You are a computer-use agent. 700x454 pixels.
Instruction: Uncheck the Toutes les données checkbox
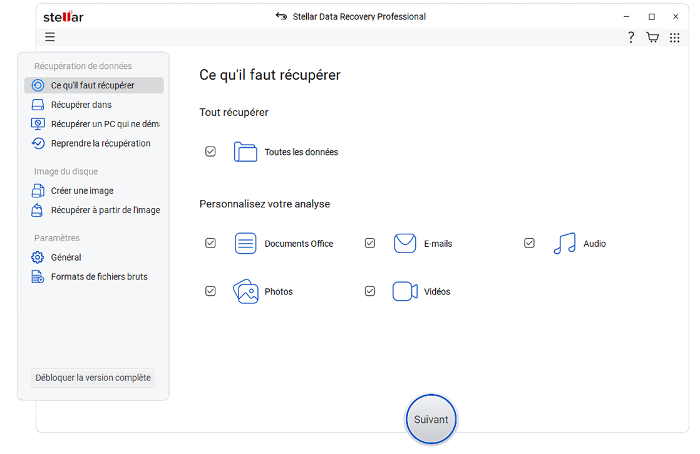(x=210, y=151)
